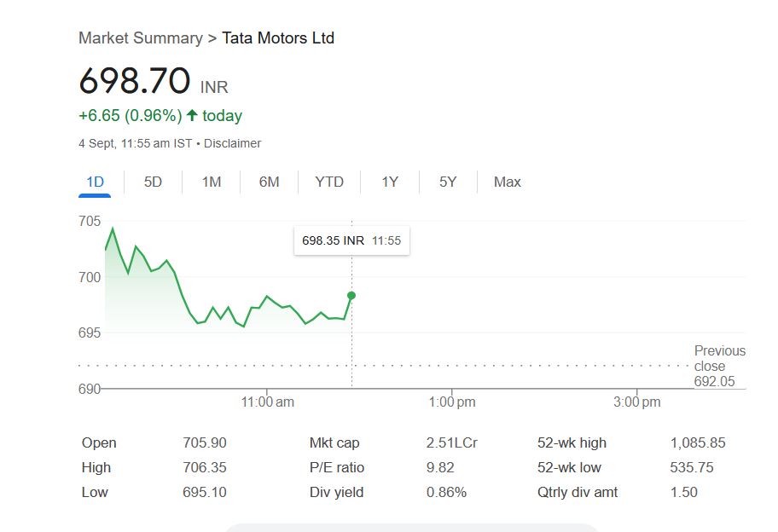The image size is (778, 532).
Task: Click the green up arrow icon
Action: 192,115
